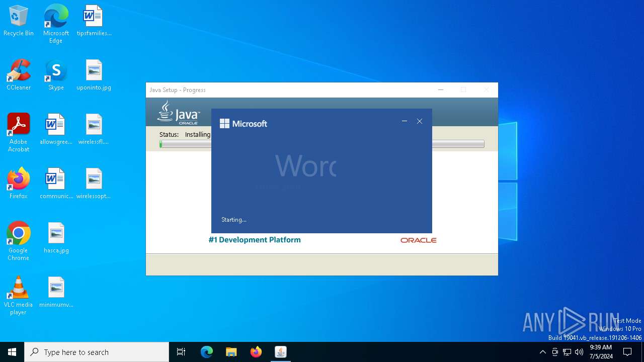Image resolution: width=644 pixels, height=362 pixels.
Task: Switch to Java installer taskbar button
Action: point(281,352)
